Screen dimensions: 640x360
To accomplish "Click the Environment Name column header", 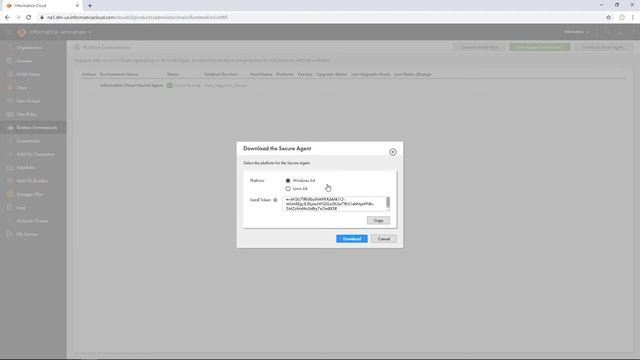I will 119,74.
